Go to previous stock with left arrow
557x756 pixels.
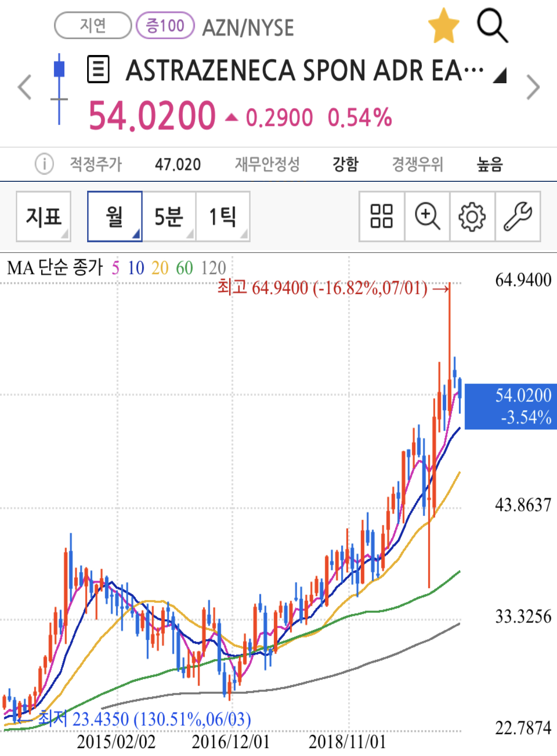(25, 87)
